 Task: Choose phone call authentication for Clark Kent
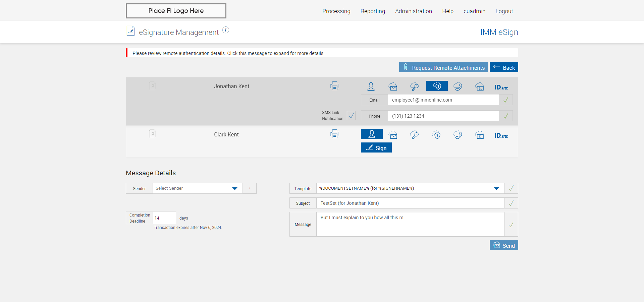tap(458, 135)
